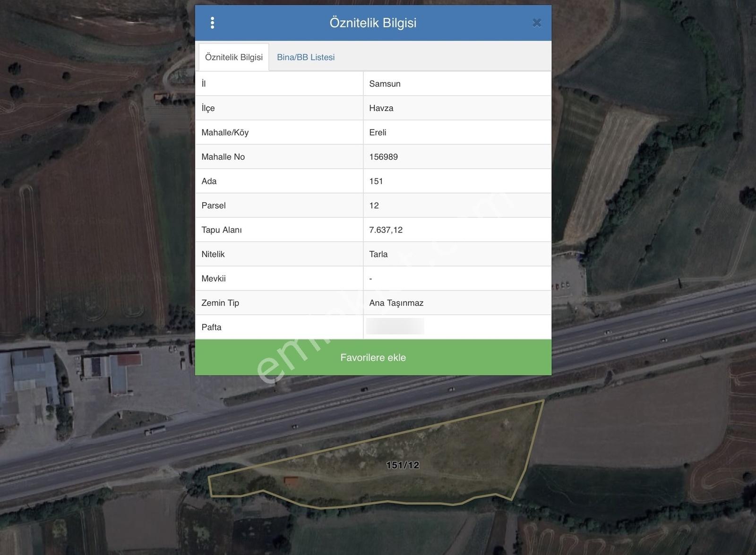Click the Mevkii row label
This screenshot has width=756, height=555.
(x=214, y=279)
